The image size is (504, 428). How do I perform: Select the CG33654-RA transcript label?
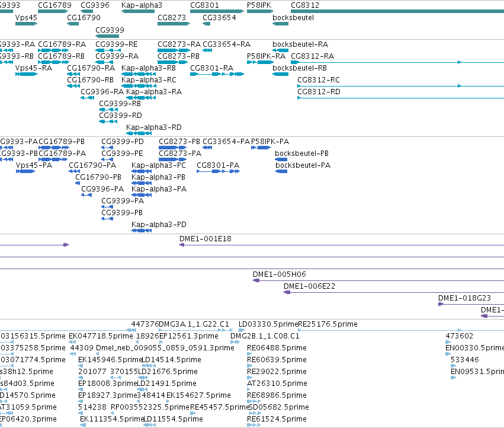coord(227,44)
